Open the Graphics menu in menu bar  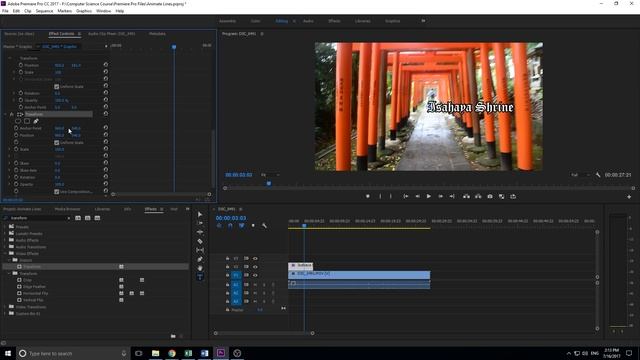pos(84,11)
